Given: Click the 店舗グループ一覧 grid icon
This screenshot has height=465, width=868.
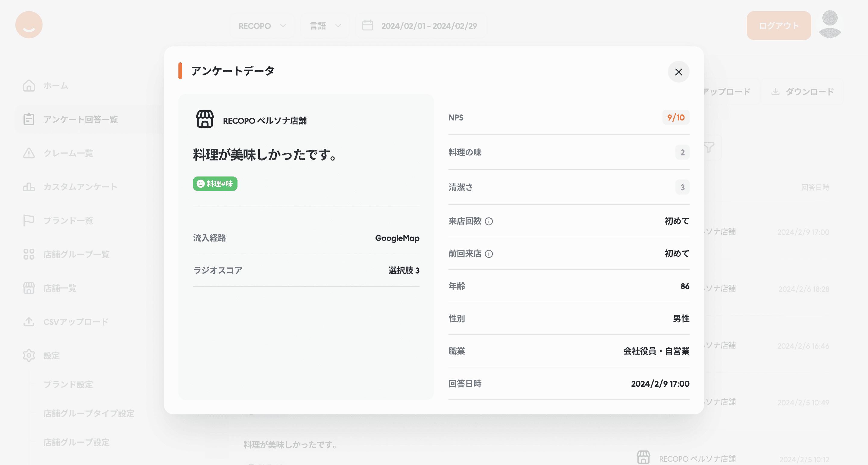Looking at the screenshot, I should click(29, 254).
